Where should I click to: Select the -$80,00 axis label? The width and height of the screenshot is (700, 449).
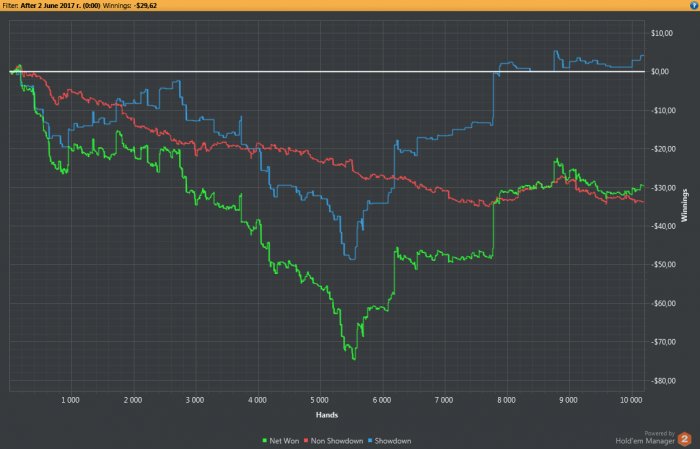(661, 381)
